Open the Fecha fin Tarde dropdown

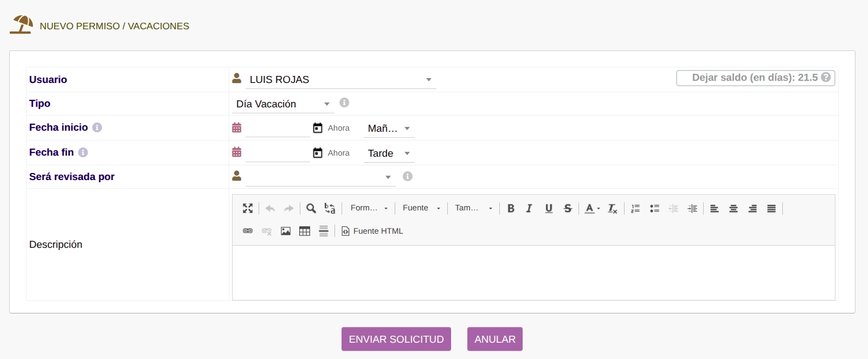pyautogui.click(x=389, y=153)
